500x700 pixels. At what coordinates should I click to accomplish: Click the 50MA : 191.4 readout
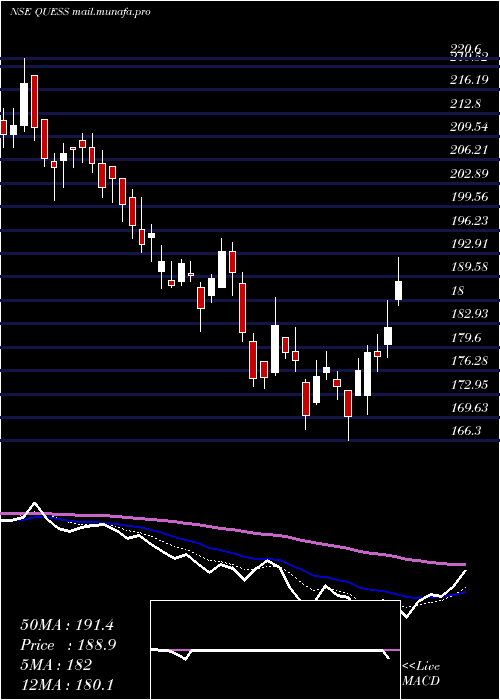coord(66,625)
